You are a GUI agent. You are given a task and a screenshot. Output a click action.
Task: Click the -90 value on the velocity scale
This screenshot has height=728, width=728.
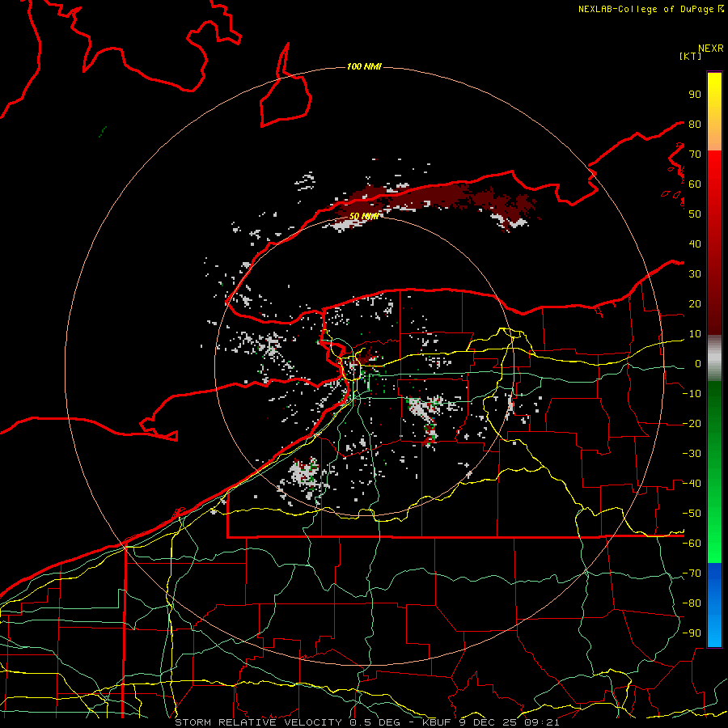[692, 633]
